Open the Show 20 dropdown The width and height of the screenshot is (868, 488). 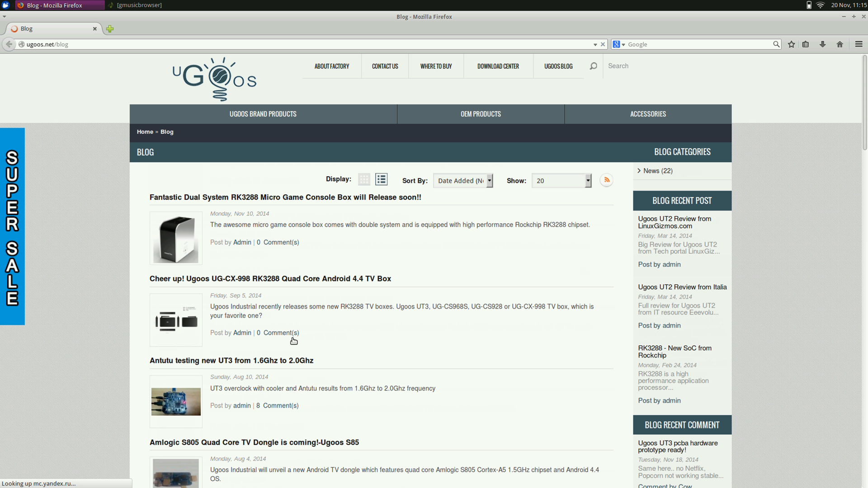coord(561,181)
